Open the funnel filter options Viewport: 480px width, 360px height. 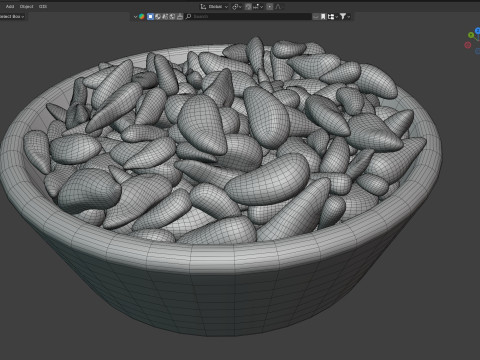(x=344, y=16)
